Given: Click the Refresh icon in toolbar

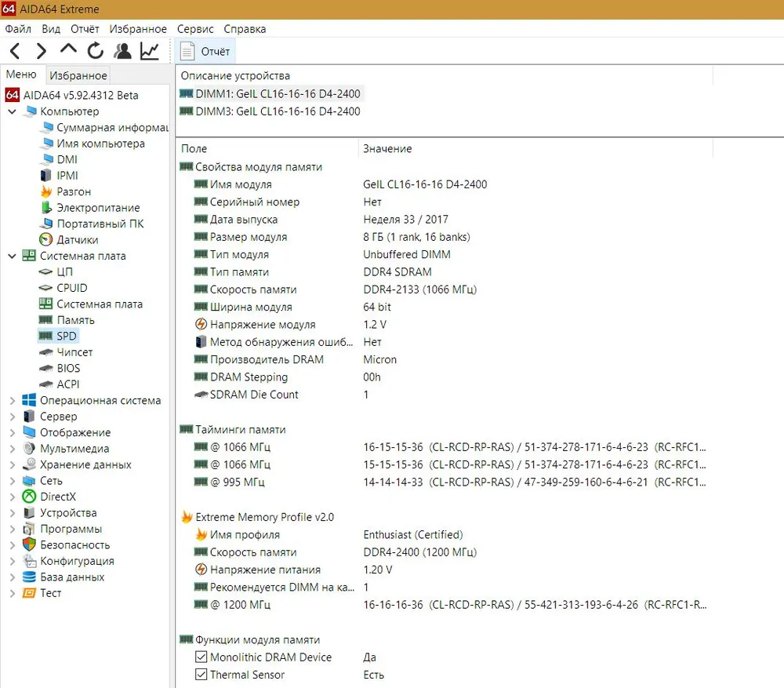Looking at the screenshot, I should click(96, 52).
